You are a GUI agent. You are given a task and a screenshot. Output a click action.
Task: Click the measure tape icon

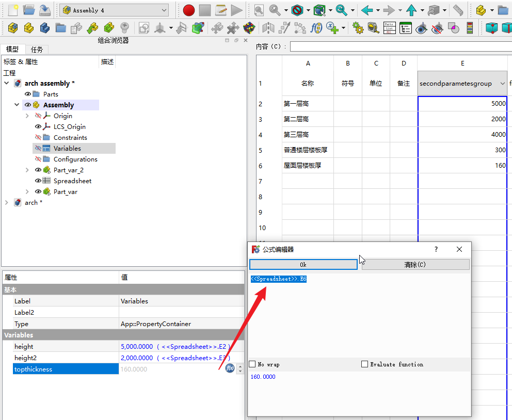373,28
